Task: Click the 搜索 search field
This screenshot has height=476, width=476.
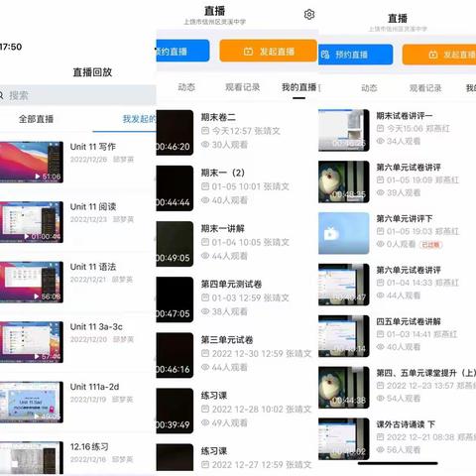Action: pyautogui.click(x=78, y=96)
